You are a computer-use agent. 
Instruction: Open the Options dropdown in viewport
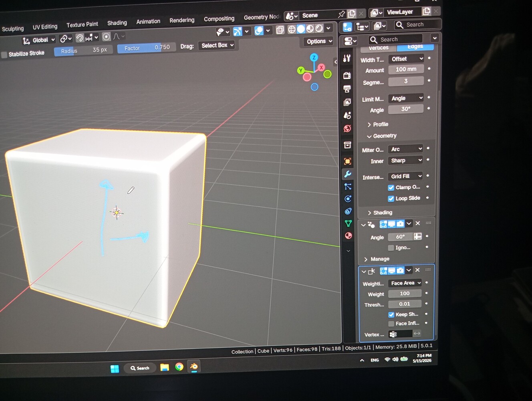pos(319,41)
